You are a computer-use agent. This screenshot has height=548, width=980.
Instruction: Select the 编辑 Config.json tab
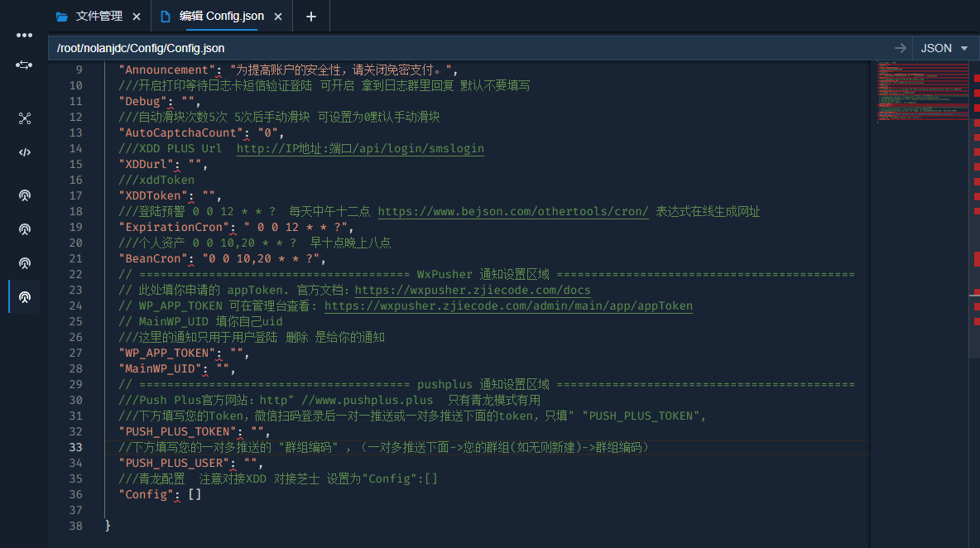(x=221, y=17)
